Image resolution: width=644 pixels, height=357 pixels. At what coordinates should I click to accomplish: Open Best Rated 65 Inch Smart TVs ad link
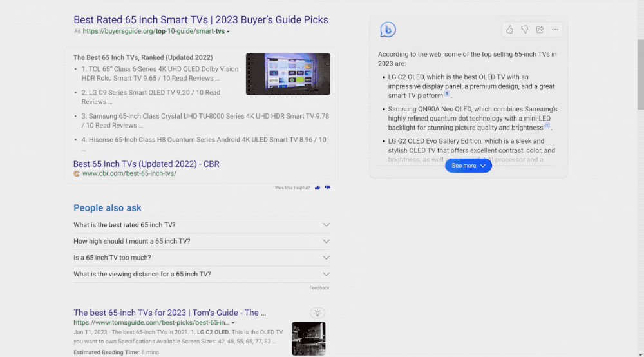tap(201, 20)
